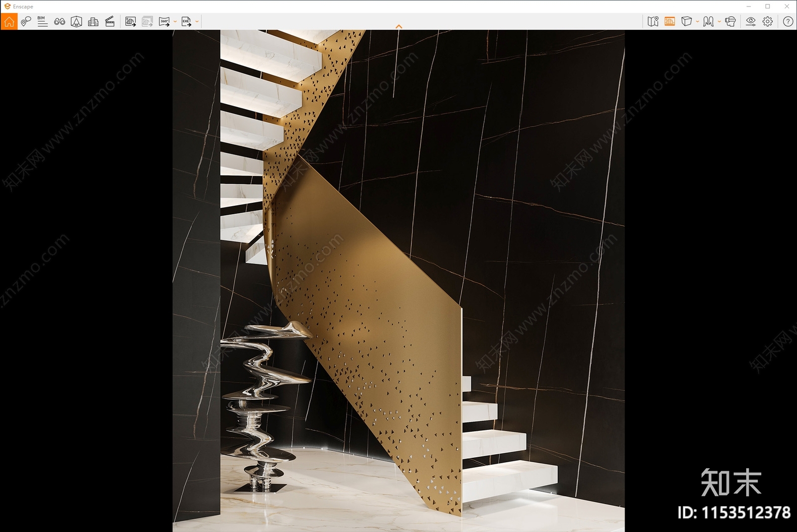Click the view projection cube icon
797x532 pixels.
(686, 21)
